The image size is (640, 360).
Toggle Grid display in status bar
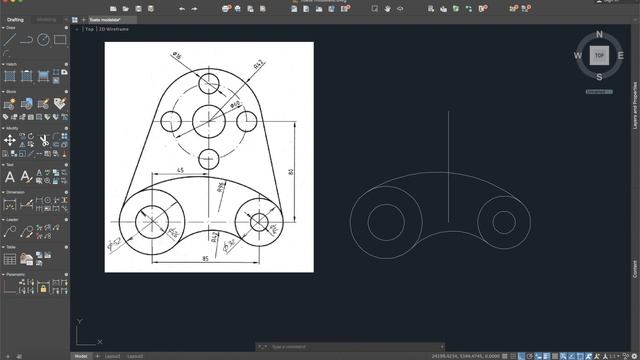pyautogui.click(x=505, y=356)
